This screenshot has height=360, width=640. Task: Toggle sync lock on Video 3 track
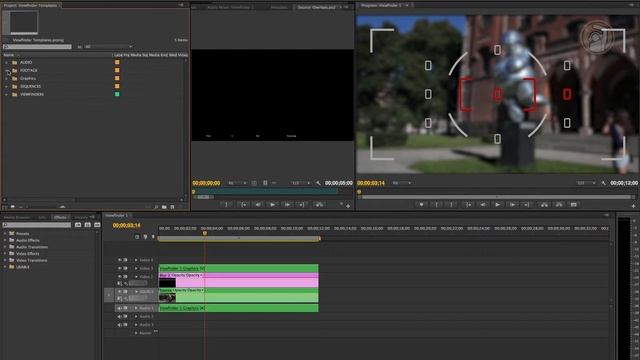126,268
